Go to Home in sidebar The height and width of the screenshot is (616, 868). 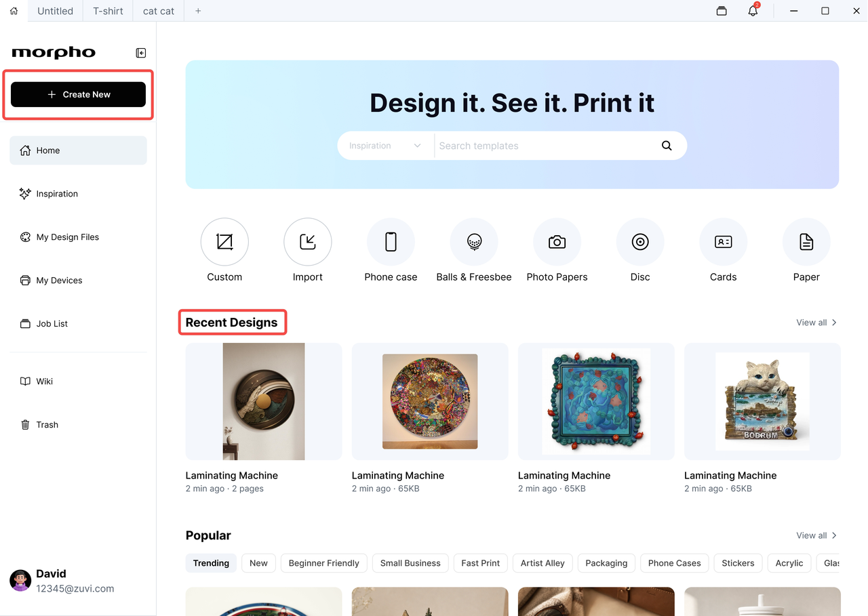coord(78,150)
